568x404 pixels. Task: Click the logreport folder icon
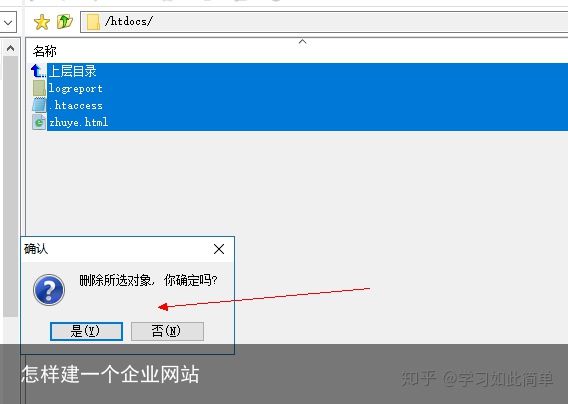click(39, 88)
